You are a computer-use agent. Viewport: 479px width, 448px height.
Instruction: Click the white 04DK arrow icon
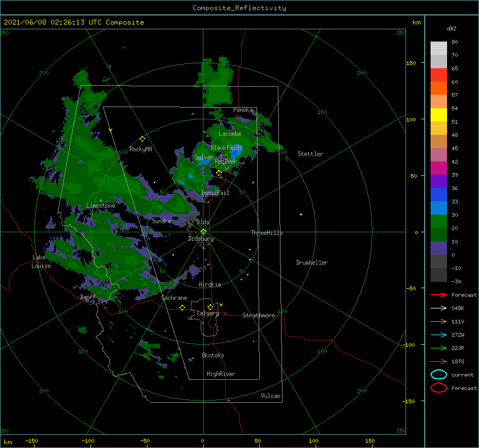coord(439,308)
